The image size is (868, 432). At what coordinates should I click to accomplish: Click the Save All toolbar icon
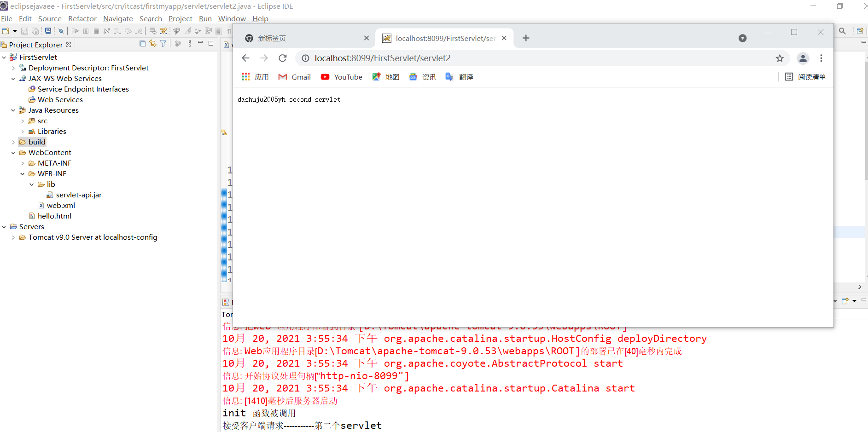pos(35,31)
